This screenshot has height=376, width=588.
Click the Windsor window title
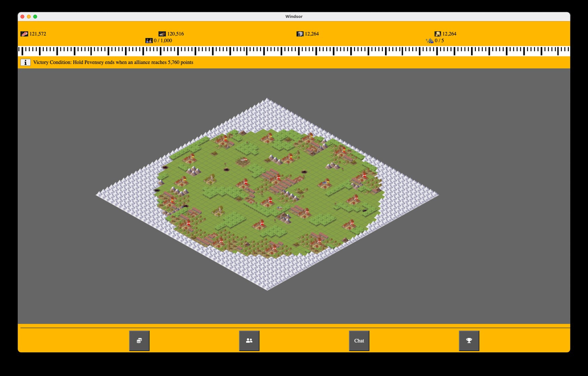coord(294,16)
